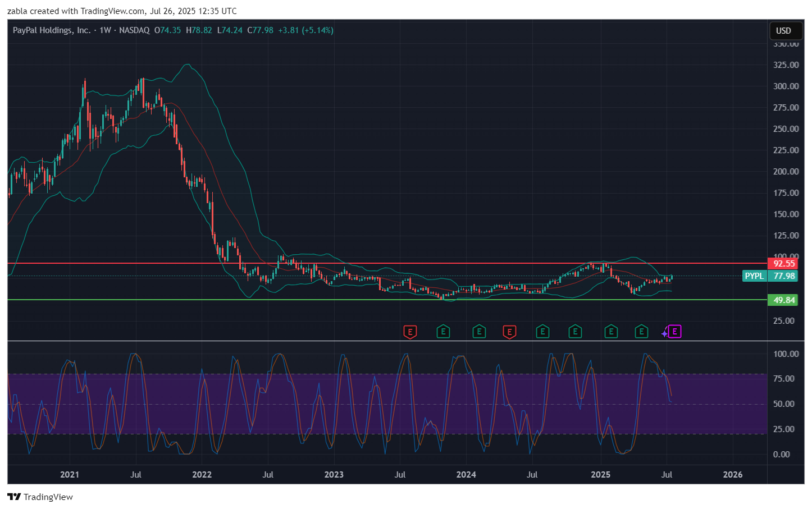Click the 2025 label on the time axis
This screenshot has height=509, width=812.
[601, 474]
